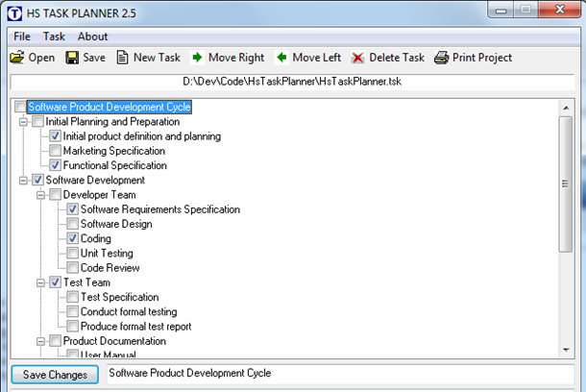Uncheck the Functional Specification checkbox
Viewport: 586px width, 392px height.
click(56, 165)
